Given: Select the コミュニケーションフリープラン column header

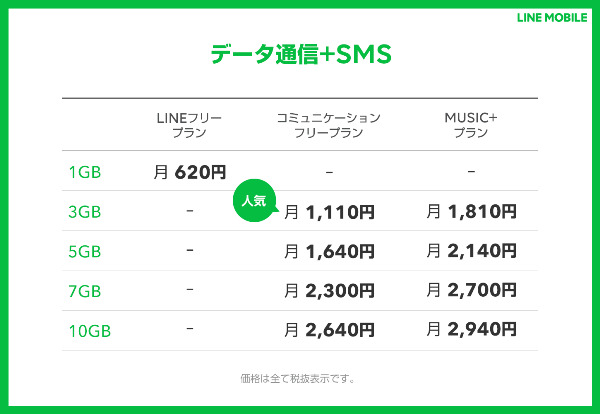Looking at the screenshot, I should point(329,125).
